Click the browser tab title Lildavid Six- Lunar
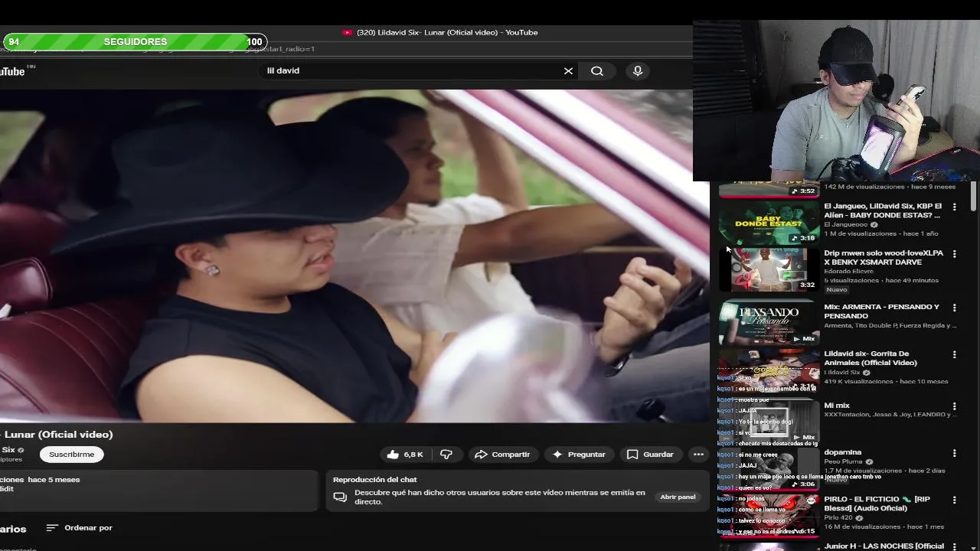The width and height of the screenshot is (980, 551). click(x=447, y=32)
